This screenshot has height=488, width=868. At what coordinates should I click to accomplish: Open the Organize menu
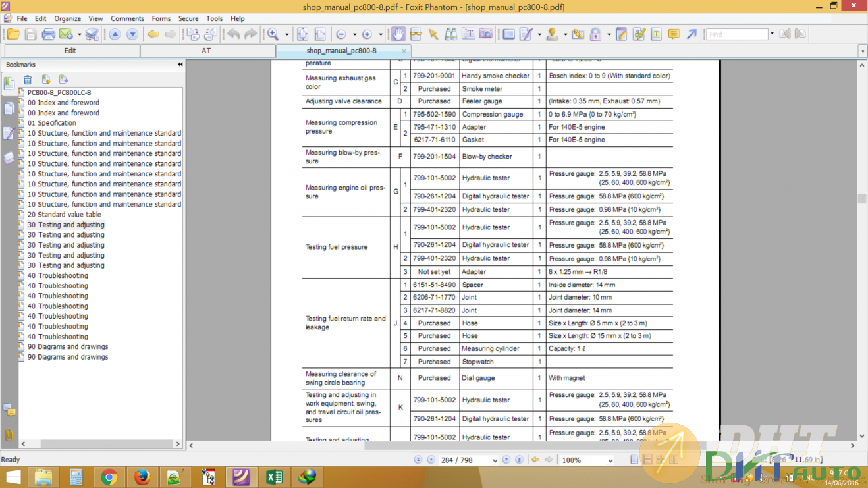coord(67,18)
